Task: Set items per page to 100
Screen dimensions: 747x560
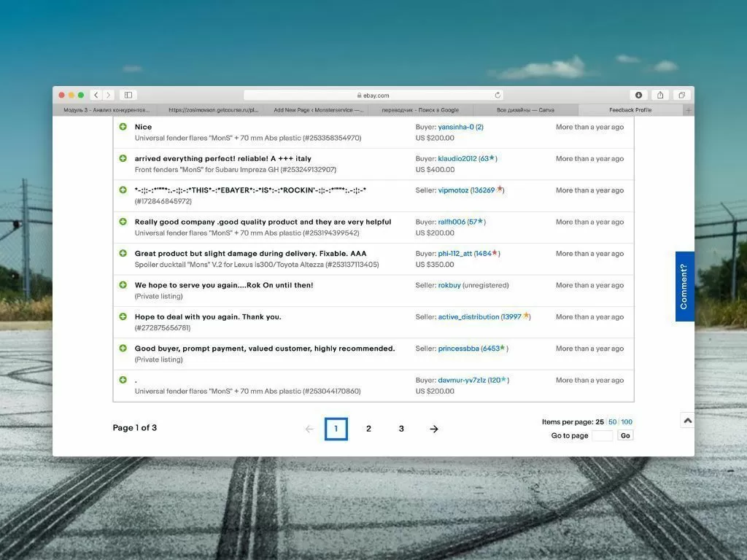Action: pyautogui.click(x=627, y=422)
